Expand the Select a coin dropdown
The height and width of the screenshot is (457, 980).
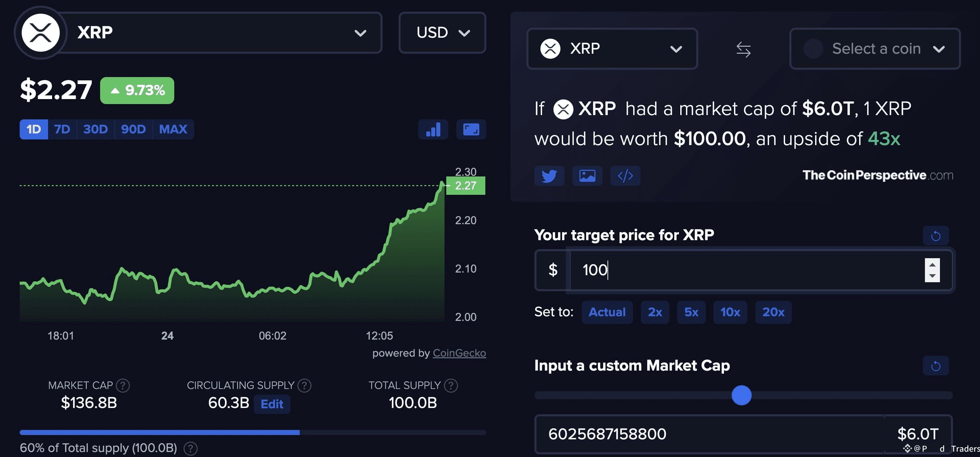click(x=875, y=49)
